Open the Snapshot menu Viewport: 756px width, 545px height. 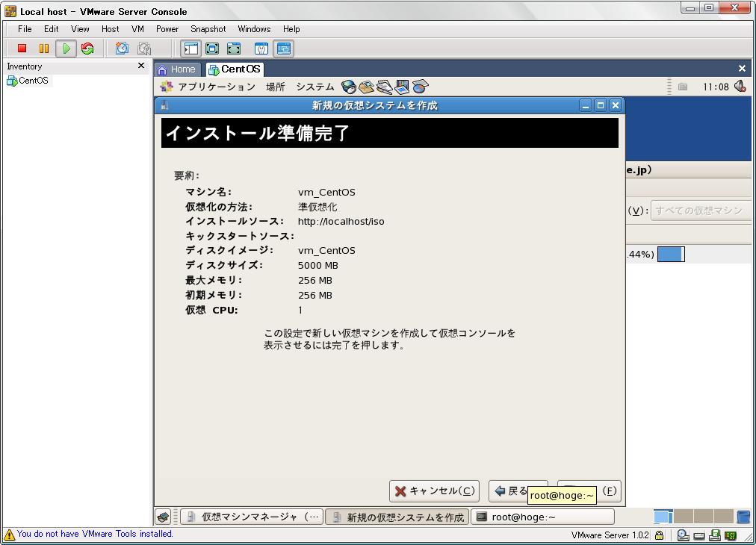pos(208,29)
